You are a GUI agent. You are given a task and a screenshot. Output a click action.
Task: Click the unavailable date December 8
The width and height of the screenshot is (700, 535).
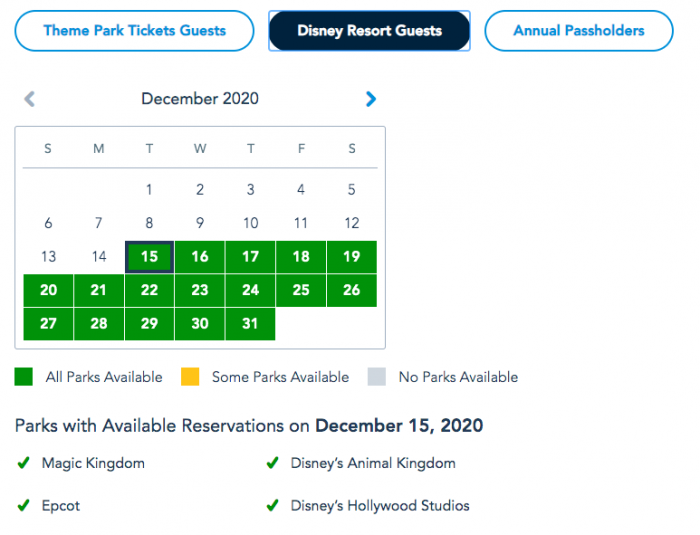pyautogui.click(x=149, y=223)
